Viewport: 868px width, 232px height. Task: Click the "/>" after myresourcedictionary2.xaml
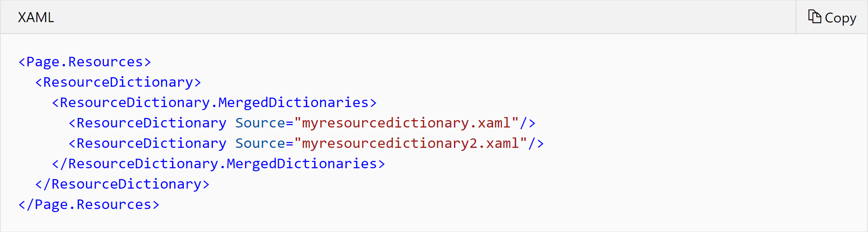pyautogui.click(x=536, y=144)
